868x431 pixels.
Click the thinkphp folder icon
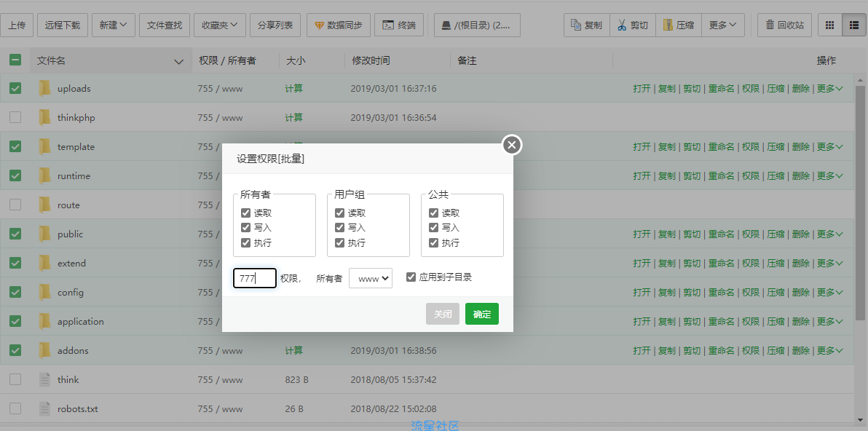(x=45, y=117)
